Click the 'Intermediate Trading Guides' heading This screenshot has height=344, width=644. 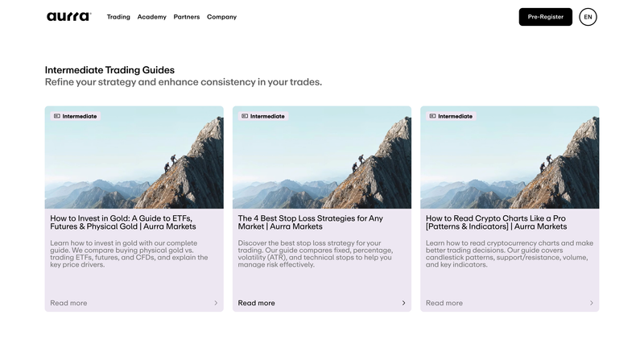click(x=109, y=70)
